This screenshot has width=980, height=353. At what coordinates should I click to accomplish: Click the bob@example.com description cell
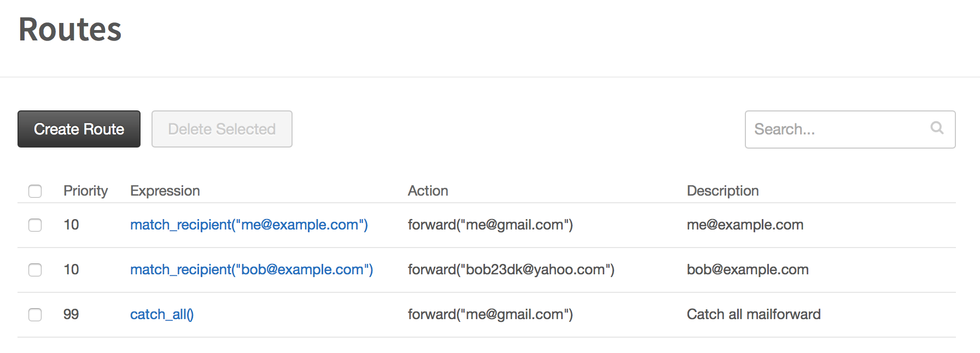tap(748, 269)
